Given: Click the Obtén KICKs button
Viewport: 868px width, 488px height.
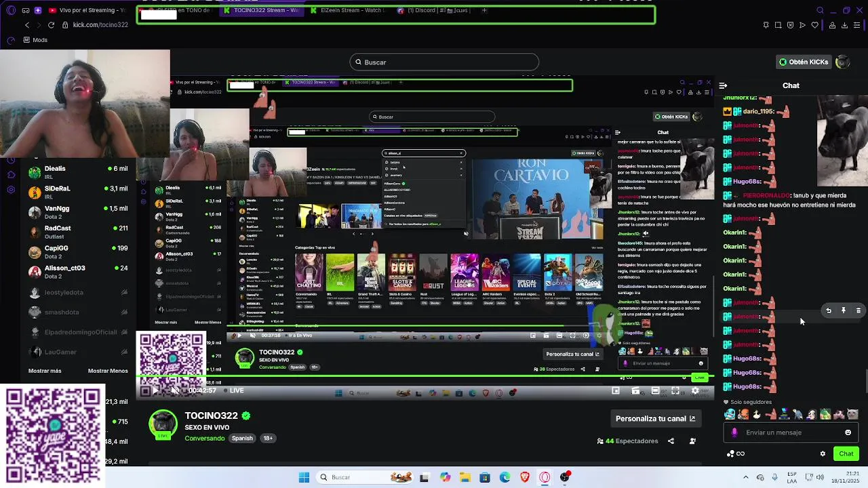Looking at the screenshot, I should pos(804,62).
